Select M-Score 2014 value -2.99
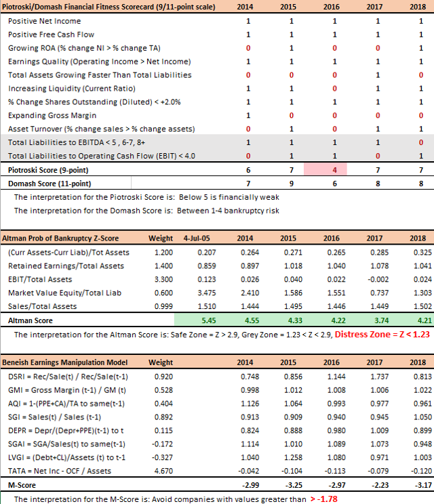 pyautogui.click(x=250, y=485)
